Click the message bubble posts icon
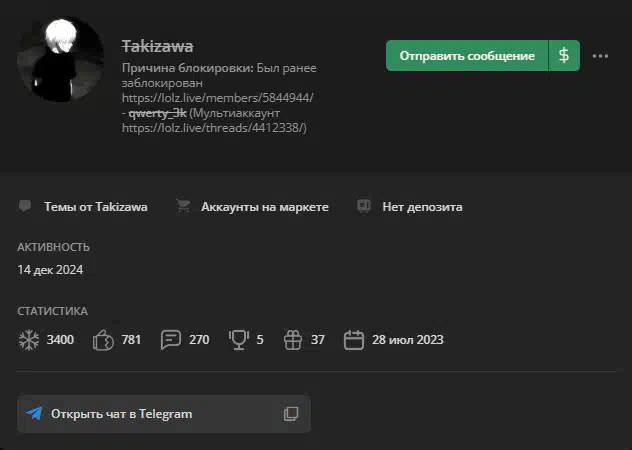 point(171,340)
